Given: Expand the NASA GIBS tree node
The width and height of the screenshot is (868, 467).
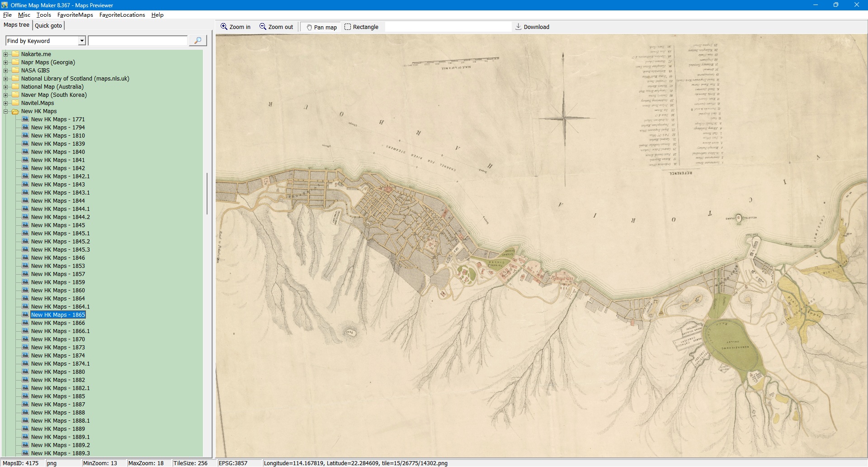Looking at the screenshot, I should coord(6,71).
